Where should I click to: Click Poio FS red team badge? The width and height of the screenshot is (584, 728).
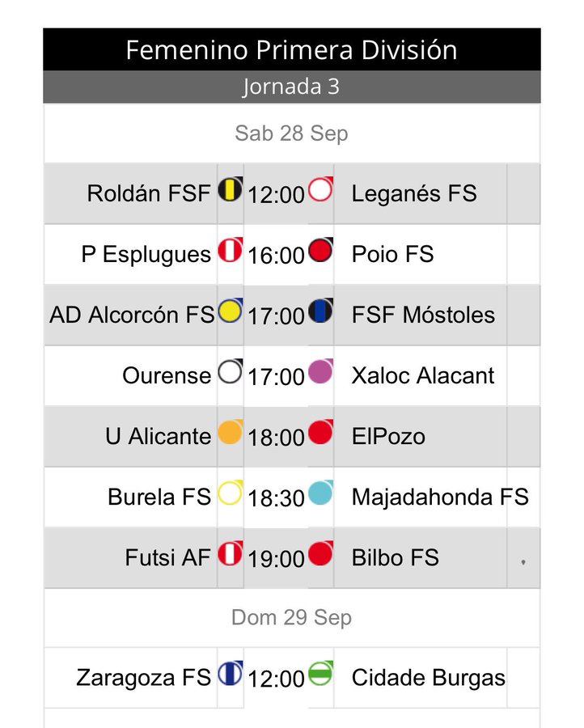321,250
